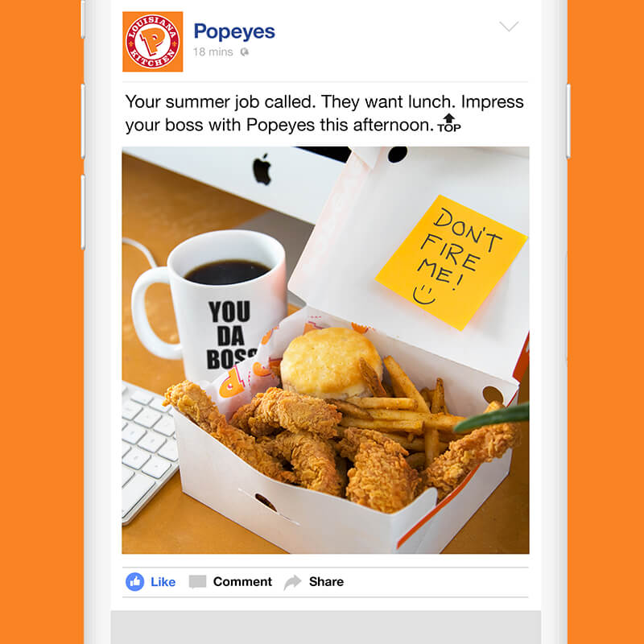
Task: Click the curved arrow share icon
Action: click(292, 582)
